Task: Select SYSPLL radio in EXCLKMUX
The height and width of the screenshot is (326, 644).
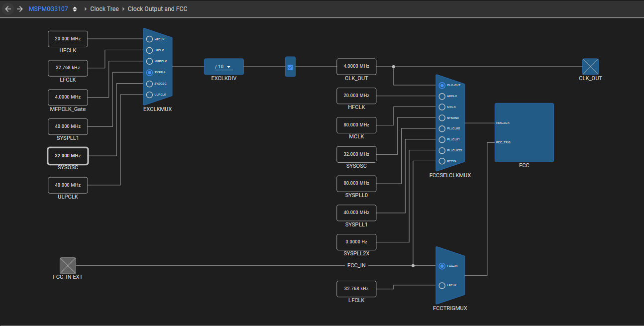Action: pyautogui.click(x=149, y=72)
